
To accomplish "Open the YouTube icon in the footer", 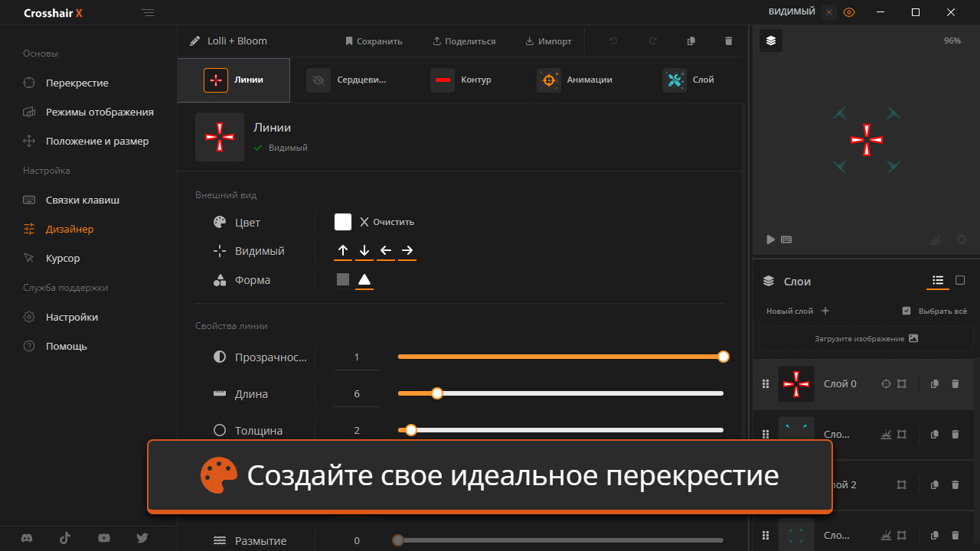I will (103, 538).
